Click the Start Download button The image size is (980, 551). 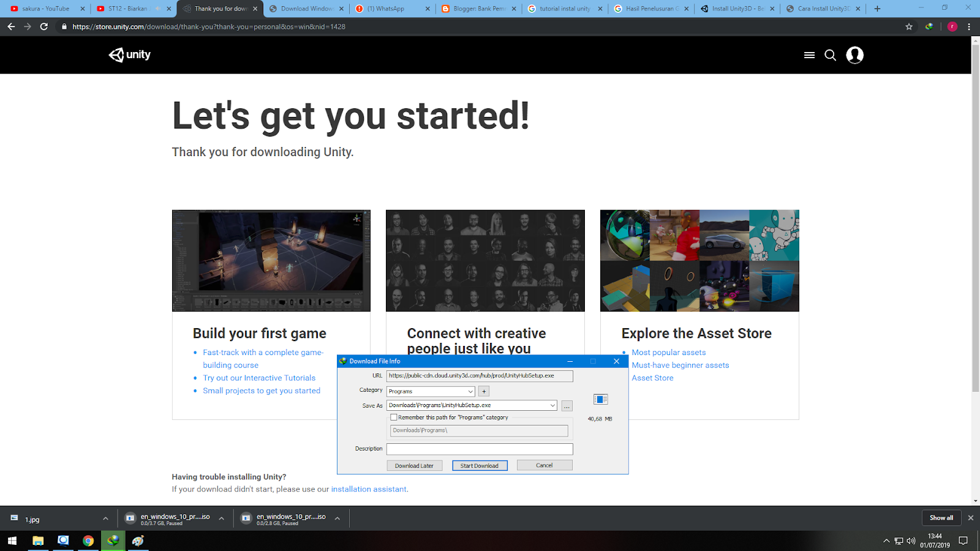480,465
